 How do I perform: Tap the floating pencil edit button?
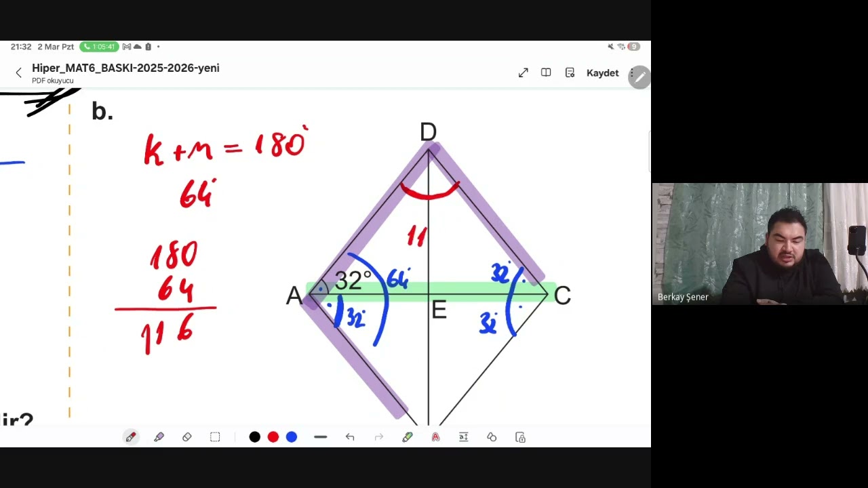(639, 77)
